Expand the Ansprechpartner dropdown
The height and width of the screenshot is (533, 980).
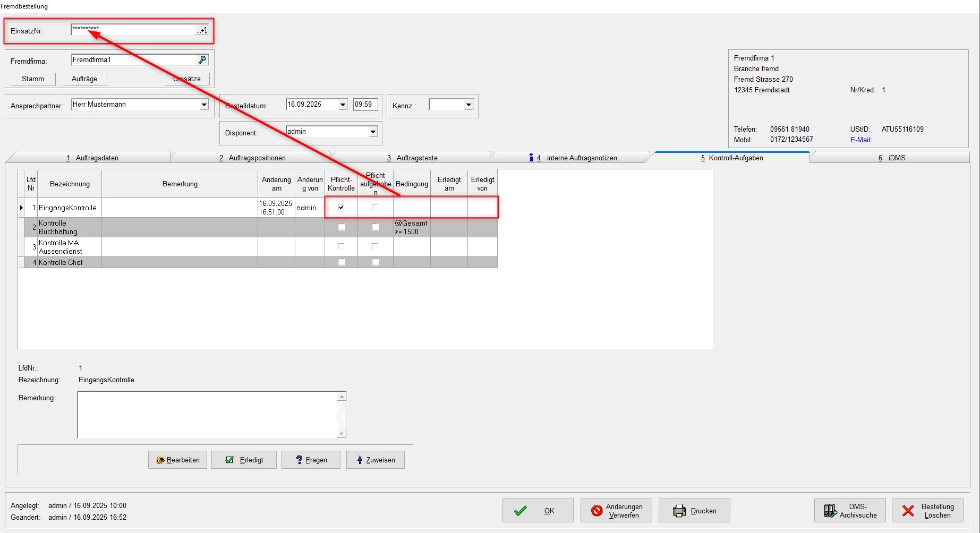pos(204,105)
